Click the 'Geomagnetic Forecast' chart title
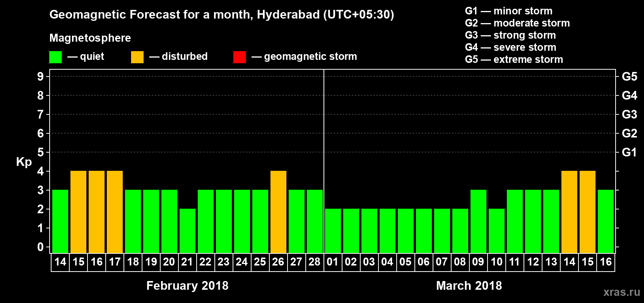This screenshot has height=303, width=644. tap(222, 14)
